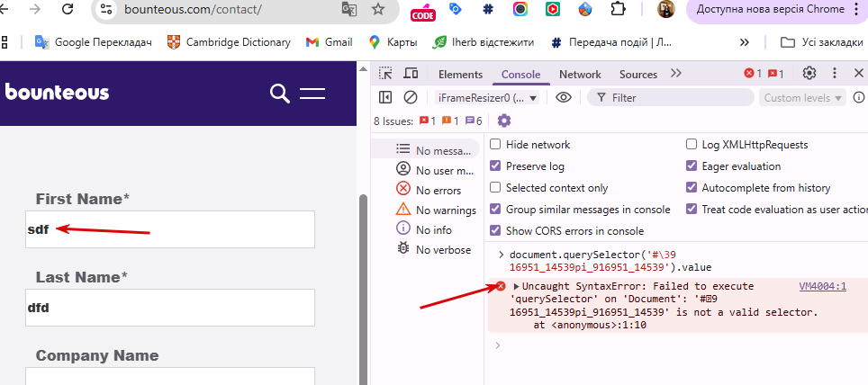
Task: Enable the Log XMLHttpRequests checkbox
Action: tap(692, 144)
